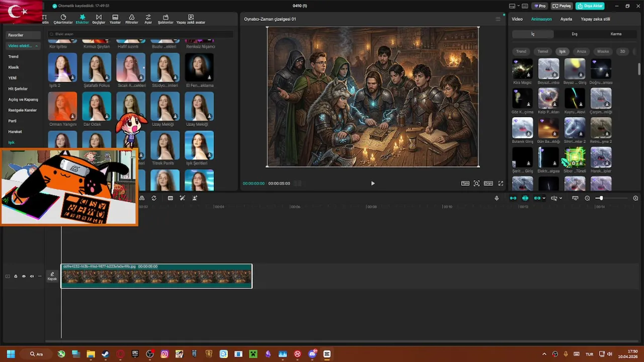Click the timeline zoom-out magnifier icon
The height and width of the screenshot is (362, 644).
[587, 198]
